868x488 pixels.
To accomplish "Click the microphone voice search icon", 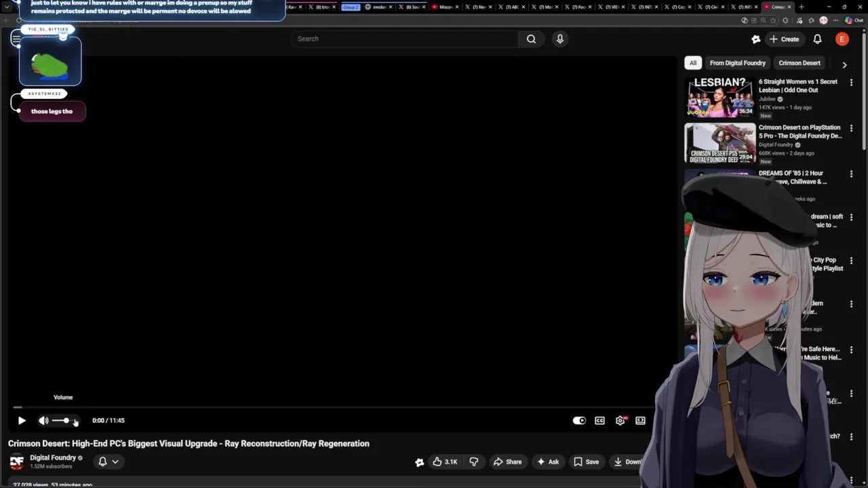I will point(560,39).
